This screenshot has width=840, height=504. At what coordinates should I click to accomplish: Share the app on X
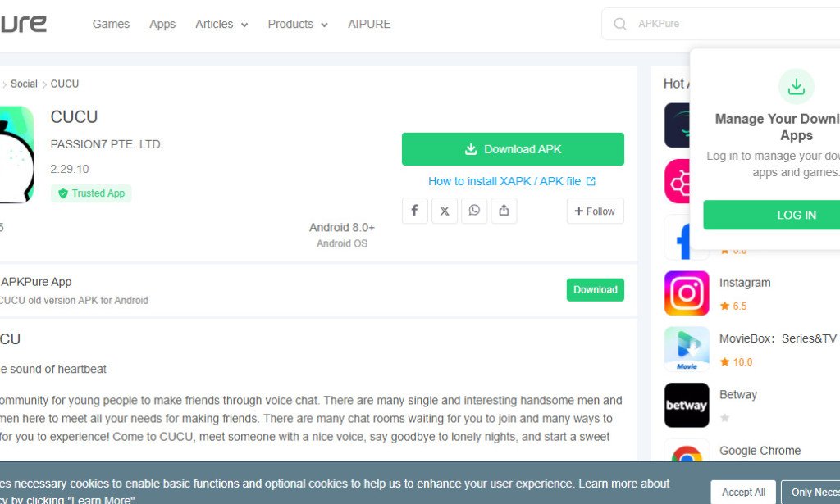click(x=444, y=211)
